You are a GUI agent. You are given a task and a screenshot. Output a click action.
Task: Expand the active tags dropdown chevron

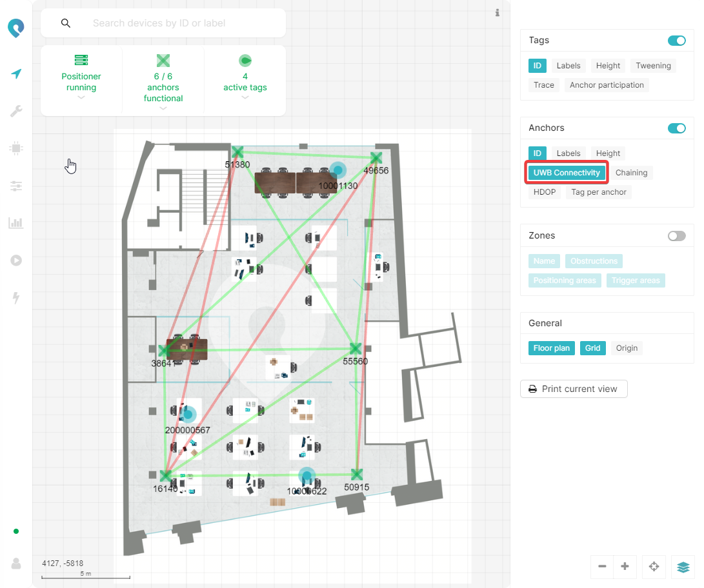245,98
